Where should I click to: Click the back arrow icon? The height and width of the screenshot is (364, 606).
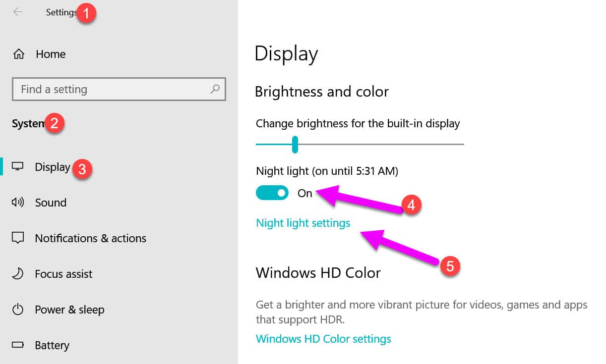17,12
